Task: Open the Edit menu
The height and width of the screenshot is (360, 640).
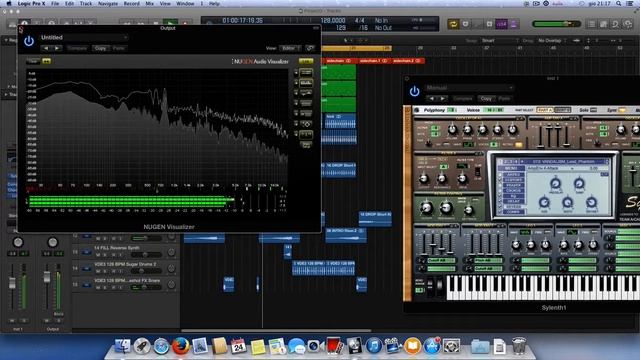Action: [x=70, y=3]
